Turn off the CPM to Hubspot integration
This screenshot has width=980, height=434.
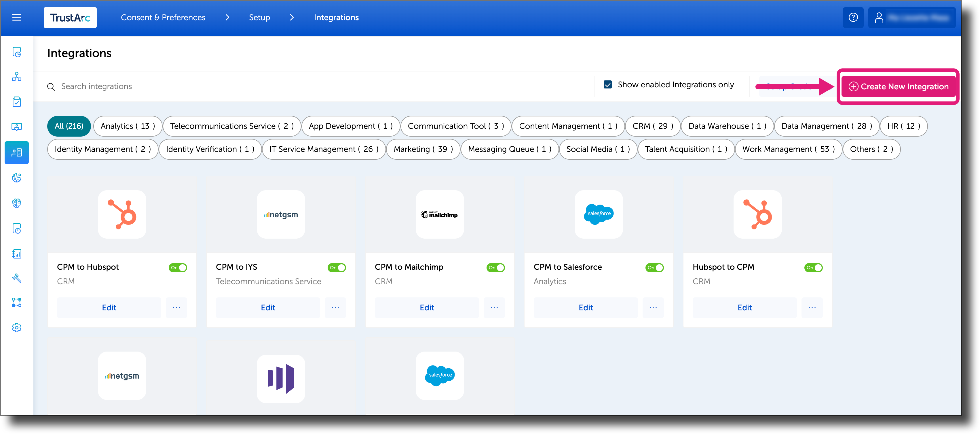177,268
